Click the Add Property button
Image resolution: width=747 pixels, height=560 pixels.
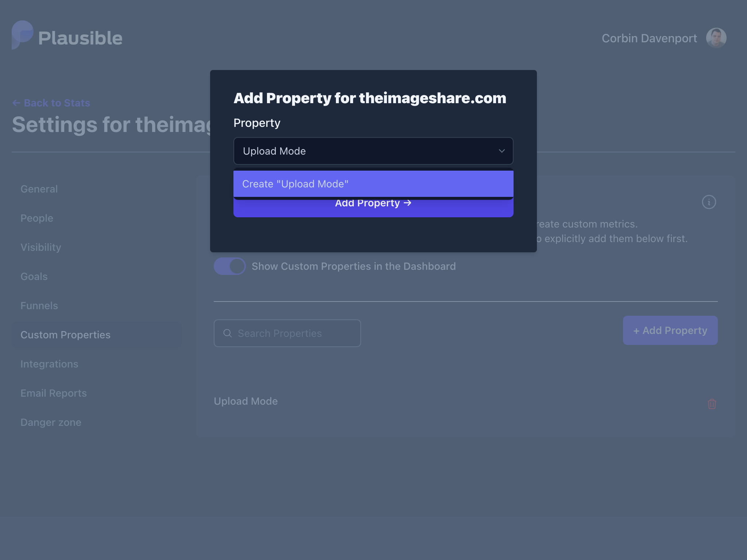373,202
